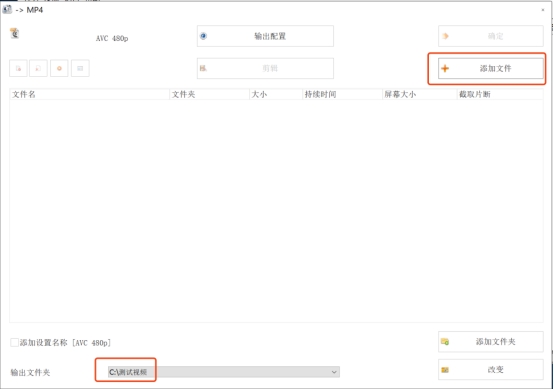Select the C:\测试视频 output folder field
Screen dimensions: 554x390
click(224, 372)
